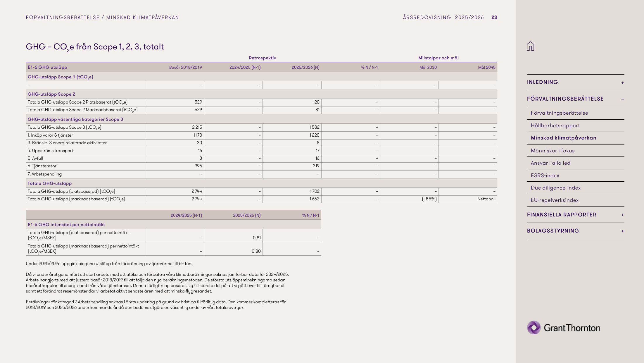
Task: Open the FINANSIELLA RAPPORTER menu heading
Action: point(562,215)
